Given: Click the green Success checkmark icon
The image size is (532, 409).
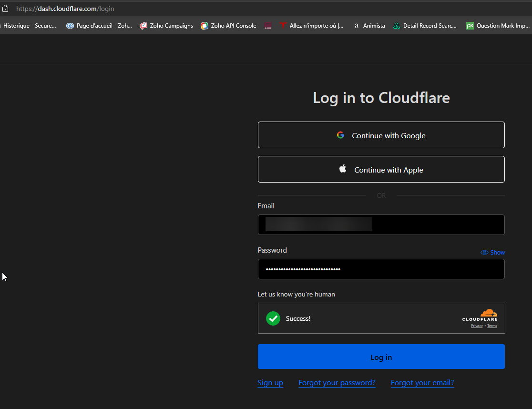Looking at the screenshot, I should [273, 318].
